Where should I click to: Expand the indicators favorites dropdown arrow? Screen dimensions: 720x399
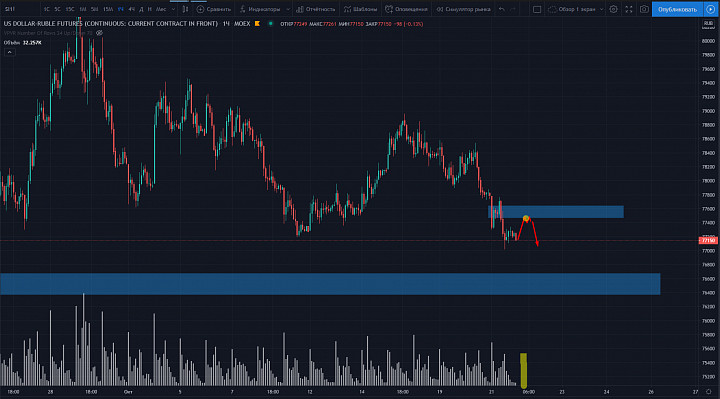tap(288, 9)
